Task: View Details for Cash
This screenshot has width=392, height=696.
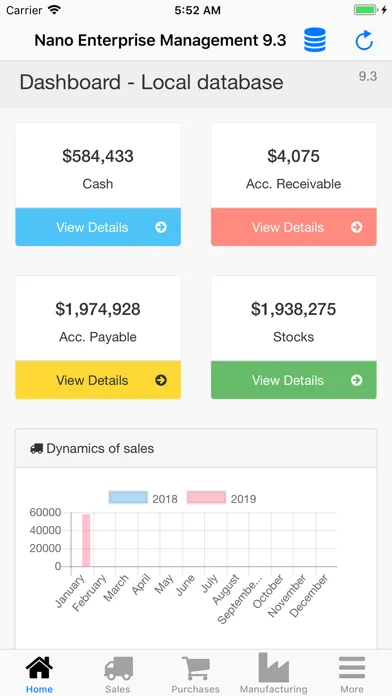Action: pyautogui.click(x=98, y=227)
